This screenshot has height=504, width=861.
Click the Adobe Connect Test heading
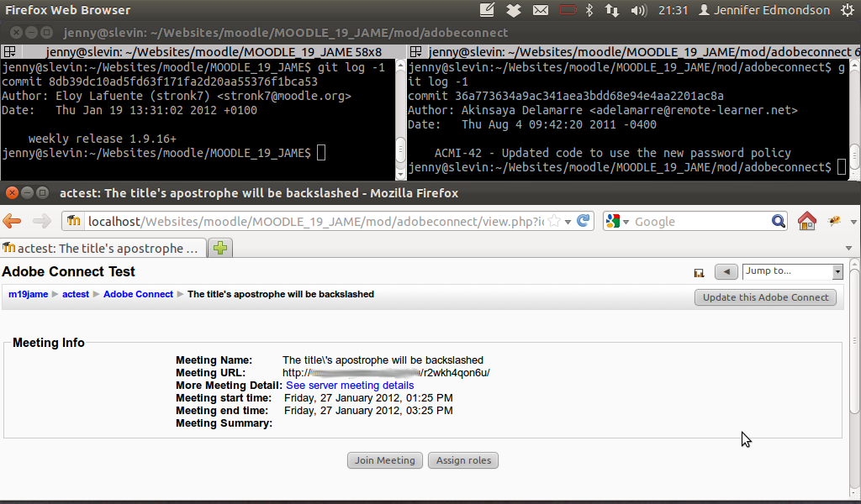[x=68, y=271]
